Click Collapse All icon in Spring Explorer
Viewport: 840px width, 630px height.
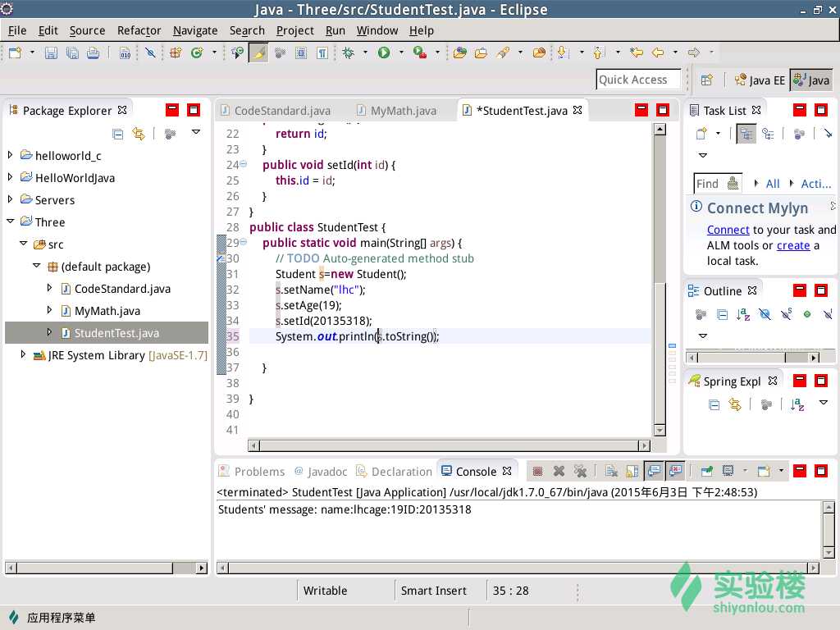pyautogui.click(x=714, y=404)
